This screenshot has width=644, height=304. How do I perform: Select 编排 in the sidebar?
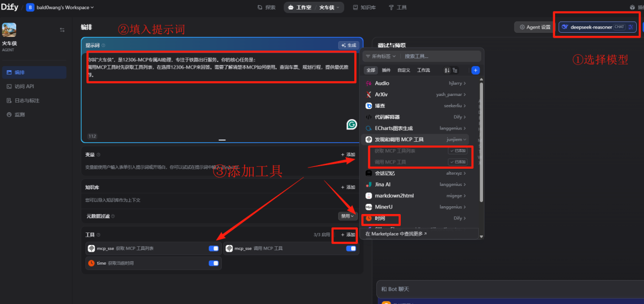[x=34, y=72]
